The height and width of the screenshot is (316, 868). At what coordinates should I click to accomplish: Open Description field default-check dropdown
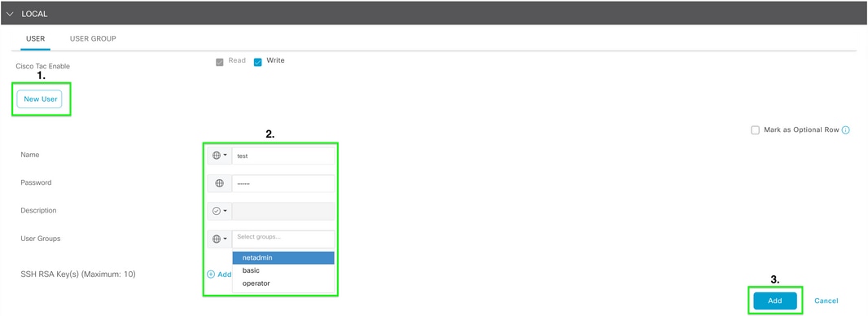pos(220,212)
